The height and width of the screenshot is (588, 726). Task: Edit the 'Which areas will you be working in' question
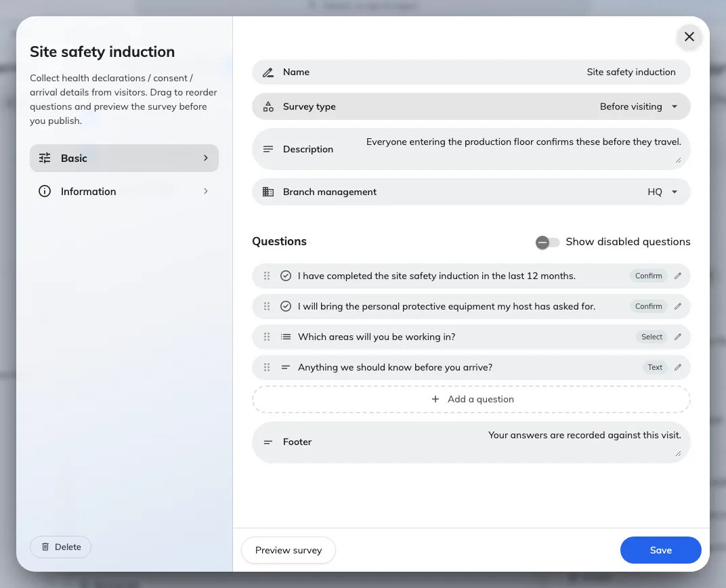point(678,337)
